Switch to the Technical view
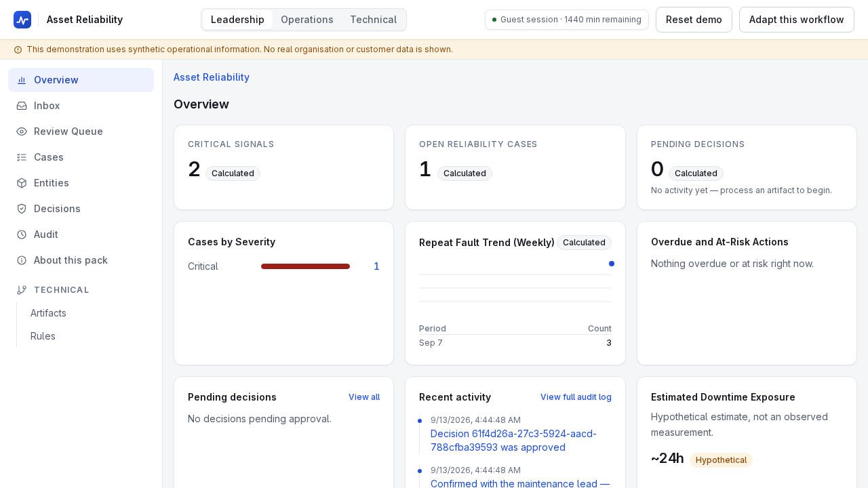The width and height of the screenshot is (868, 488). pos(373,20)
